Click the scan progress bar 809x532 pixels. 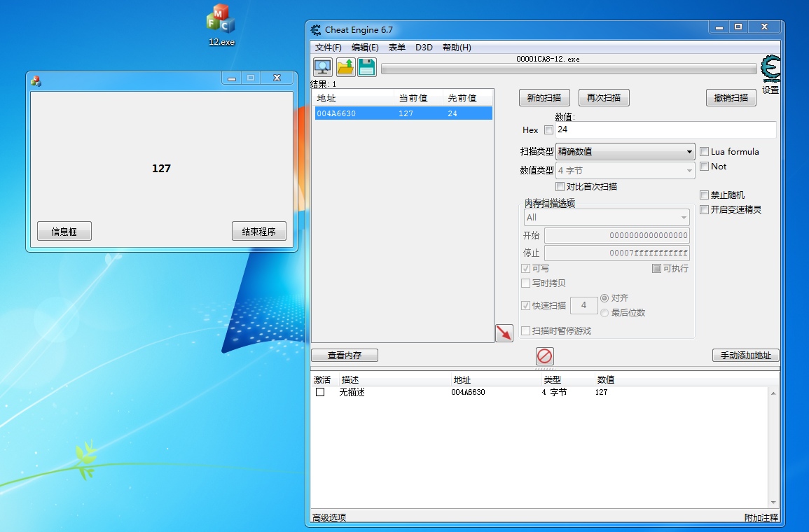click(569, 69)
